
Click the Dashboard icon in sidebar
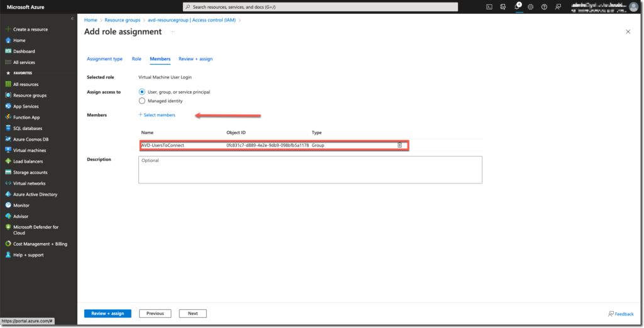coord(8,52)
